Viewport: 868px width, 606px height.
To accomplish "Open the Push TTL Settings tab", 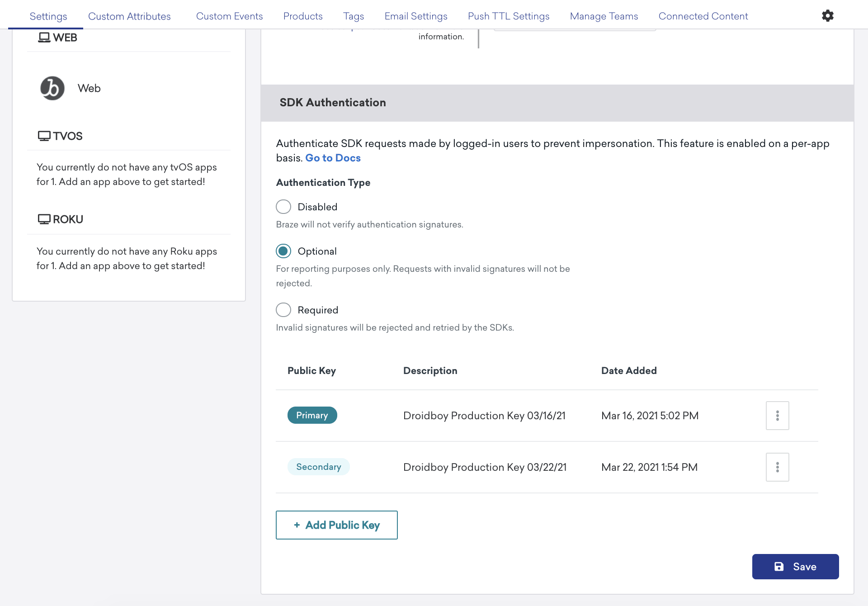I will point(509,16).
